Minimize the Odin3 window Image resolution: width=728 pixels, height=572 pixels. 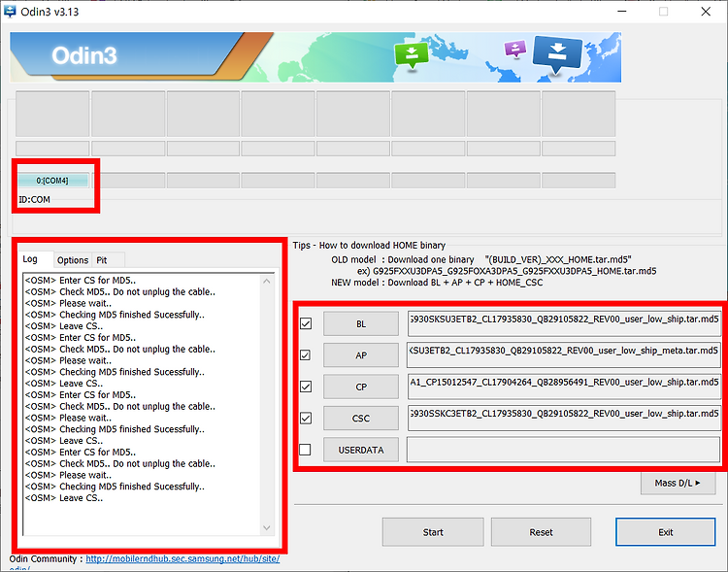[622, 12]
